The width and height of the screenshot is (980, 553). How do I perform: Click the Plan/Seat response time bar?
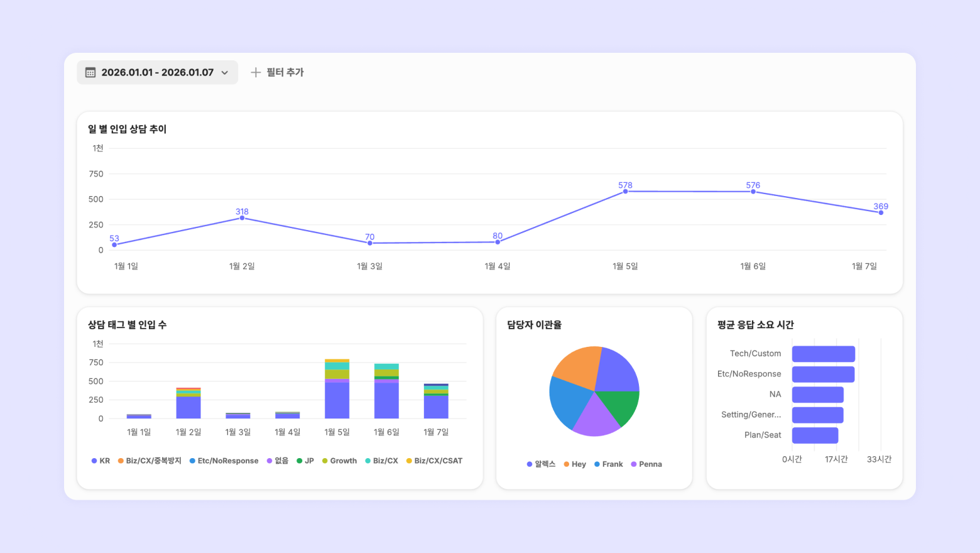(815, 435)
